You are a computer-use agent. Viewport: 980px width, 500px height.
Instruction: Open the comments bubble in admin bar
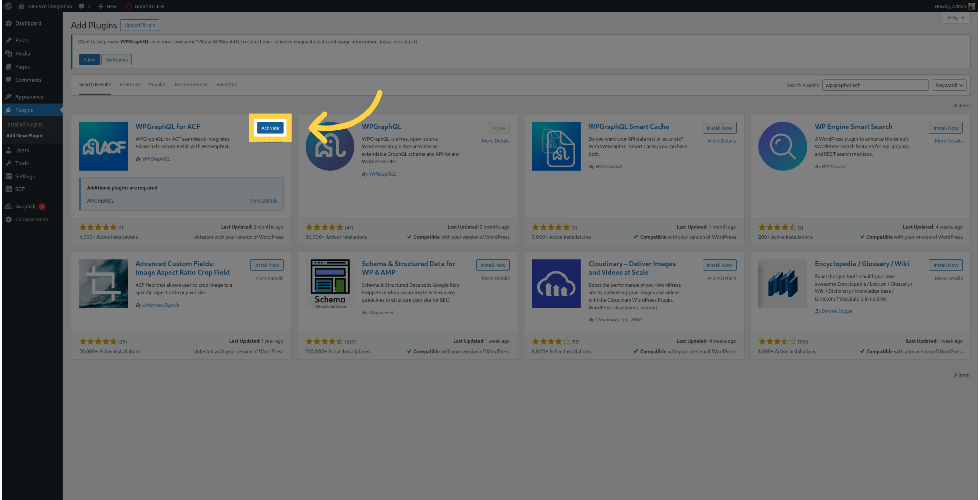tap(85, 6)
